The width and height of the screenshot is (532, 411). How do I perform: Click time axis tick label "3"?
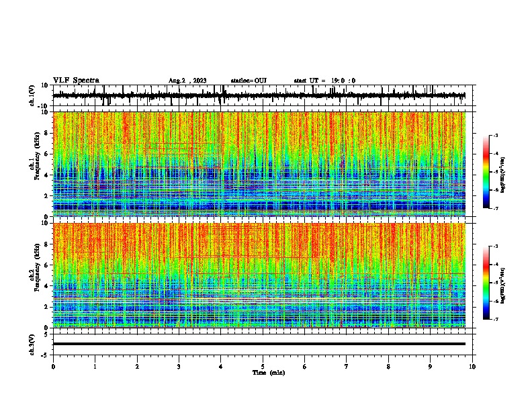179,367
